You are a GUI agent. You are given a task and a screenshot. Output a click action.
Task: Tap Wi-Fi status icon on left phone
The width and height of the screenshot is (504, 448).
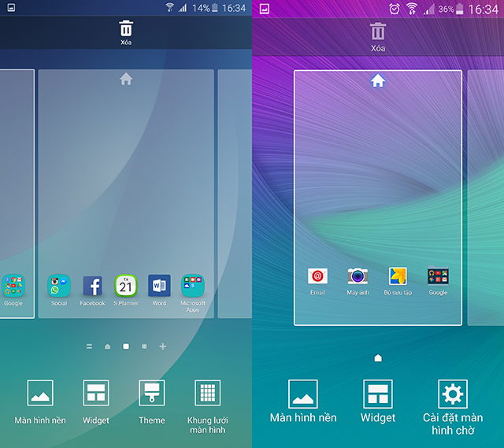click(170, 7)
